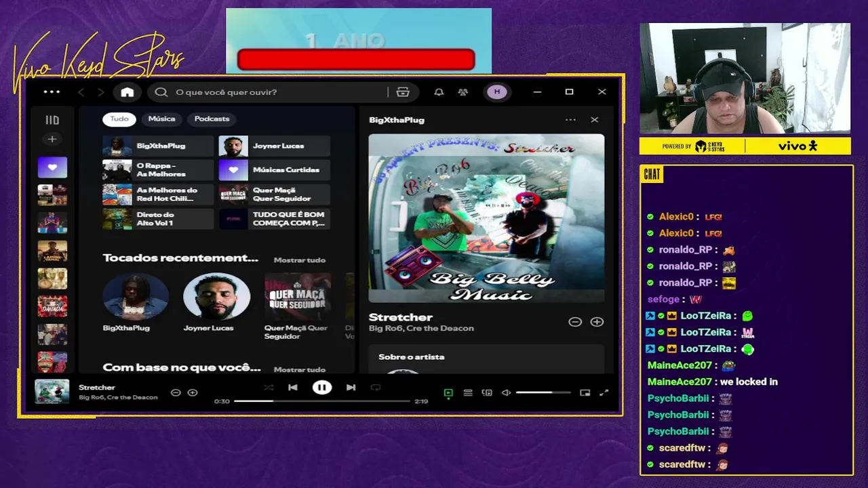
Task: Expand the Your Library sidebar icon
Action: click(52, 120)
